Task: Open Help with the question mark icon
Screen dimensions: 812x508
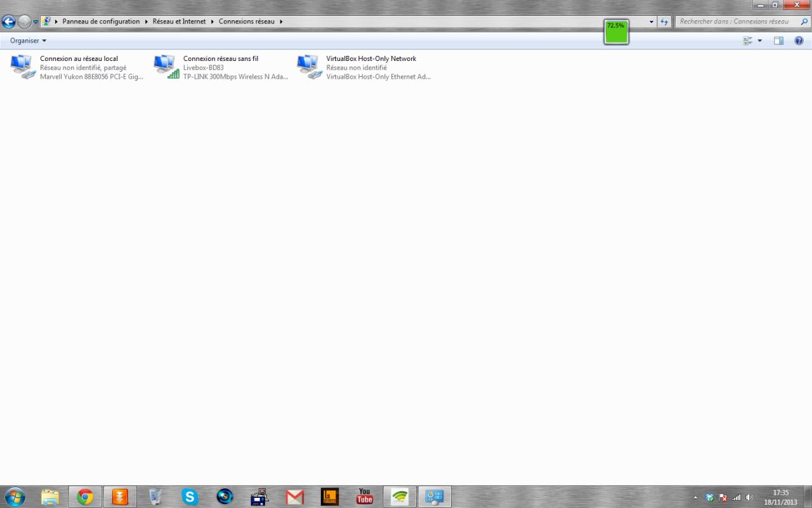Action: 799,41
